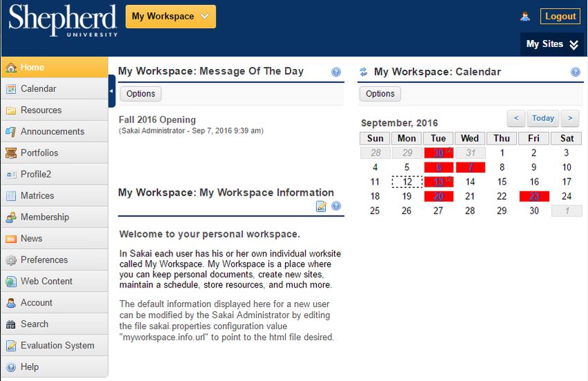Open help for Message Of The Day
Viewport: 588px width, 381px height.
(336, 72)
